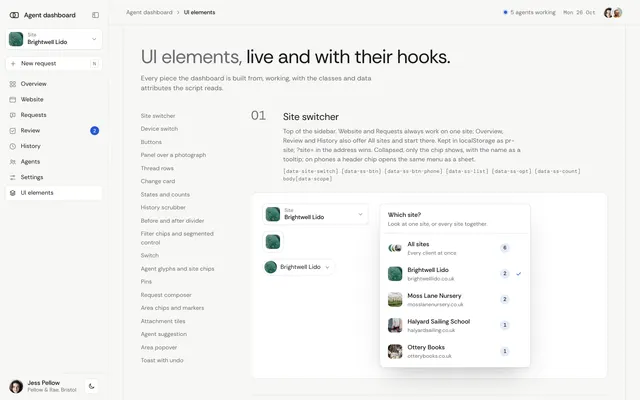Screen dimensions: 640x400
Task: Jump to Pins section
Action: tap(146, 282)
